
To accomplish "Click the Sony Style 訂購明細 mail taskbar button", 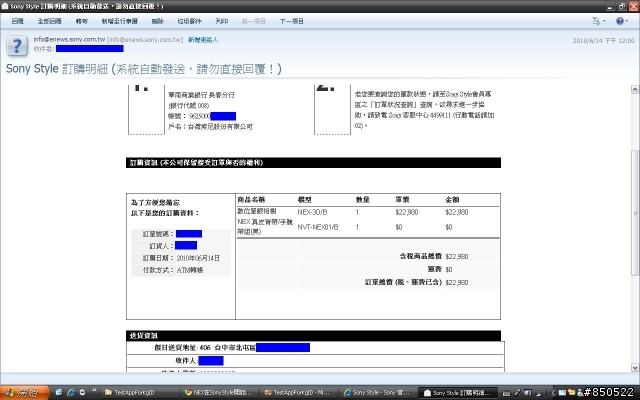I will 458,393.
